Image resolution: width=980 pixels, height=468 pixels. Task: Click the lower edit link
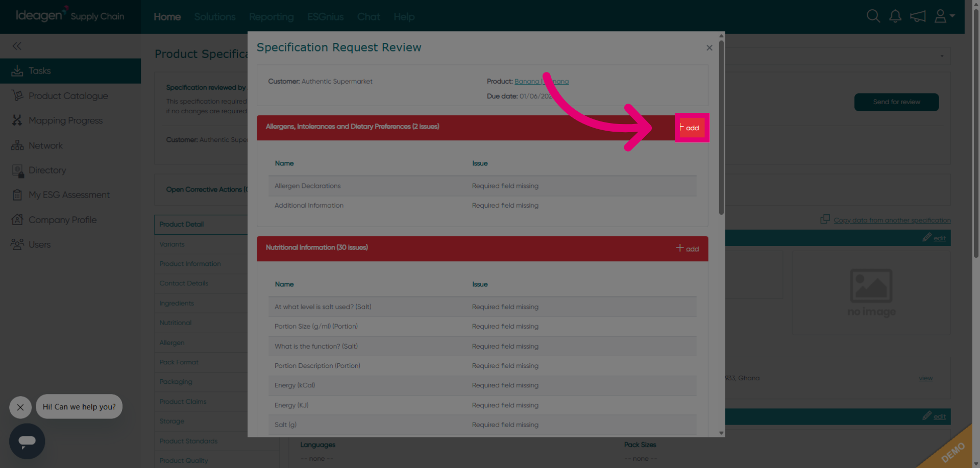(940, 417)
